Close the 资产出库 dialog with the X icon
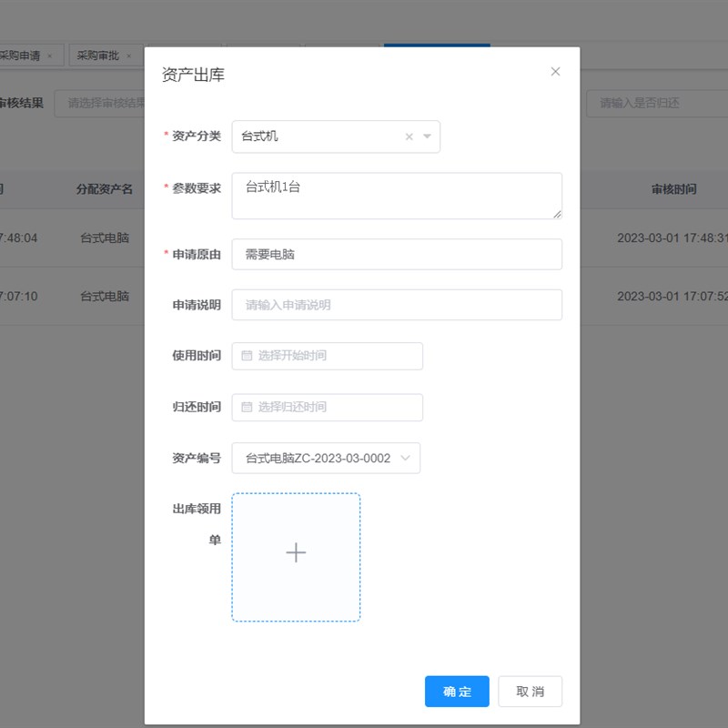The image size is (728, 728). point(555,72)
